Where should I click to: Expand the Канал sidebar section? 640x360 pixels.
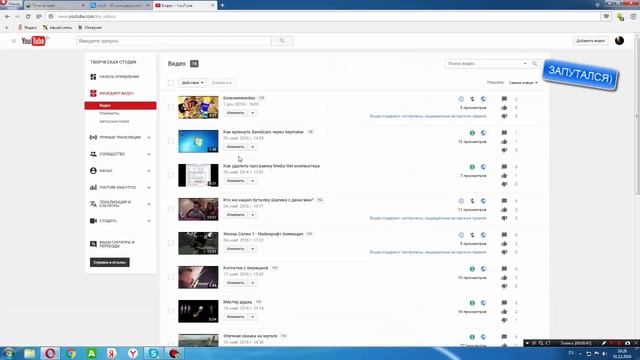149,171
